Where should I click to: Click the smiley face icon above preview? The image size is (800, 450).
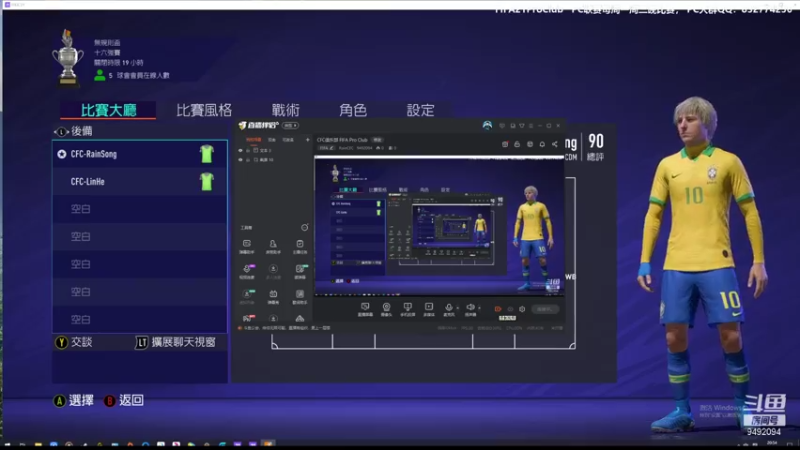(x=530, y=144)
